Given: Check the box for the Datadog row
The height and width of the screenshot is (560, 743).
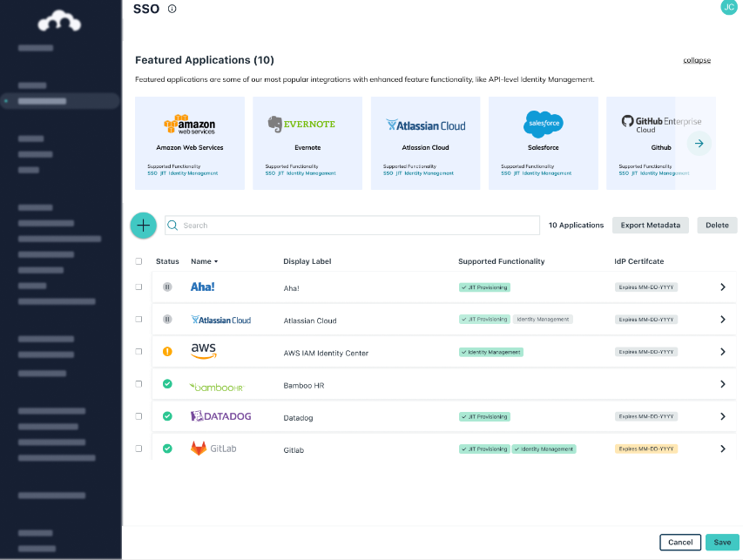Looking at the screenshot, I should coord(138,416).
